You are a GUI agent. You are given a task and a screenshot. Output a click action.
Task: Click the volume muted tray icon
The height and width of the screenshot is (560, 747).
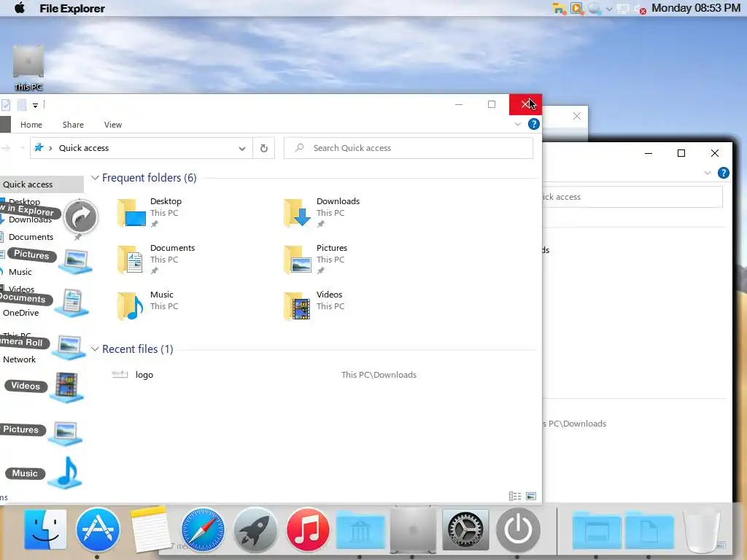pyautogui.click(x=640, y=9)
